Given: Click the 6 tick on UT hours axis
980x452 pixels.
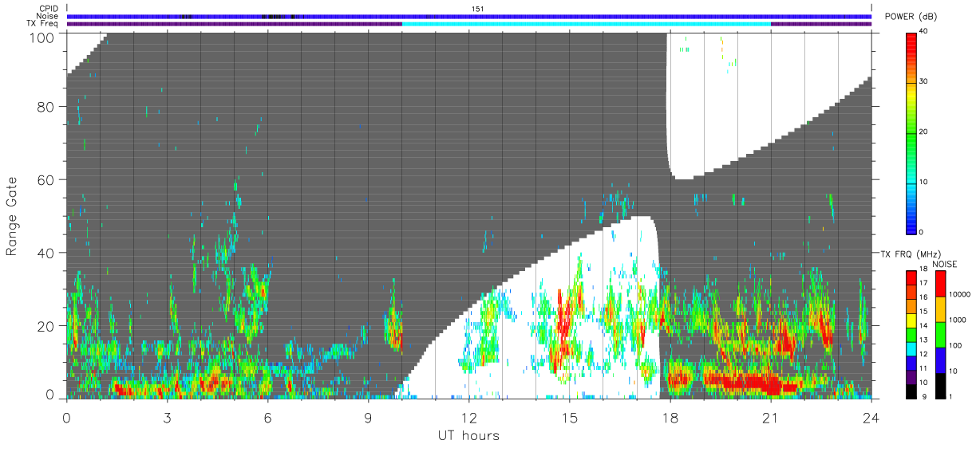Looking at the screenshot, I should pyautogui.click(x=268, y=416).
